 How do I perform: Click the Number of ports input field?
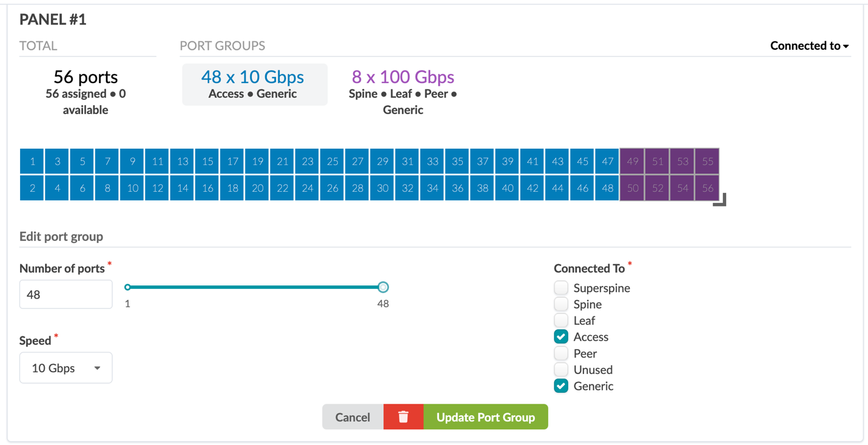click(66, 294)
